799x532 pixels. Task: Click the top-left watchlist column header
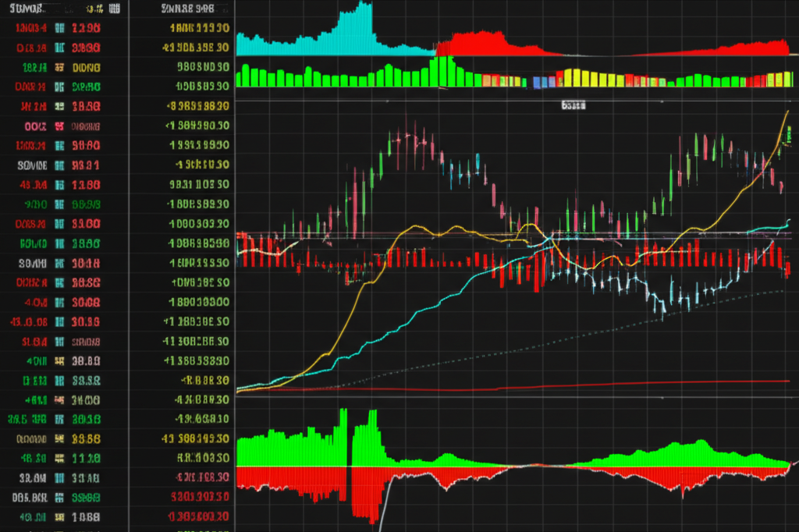tap(23, 9)
